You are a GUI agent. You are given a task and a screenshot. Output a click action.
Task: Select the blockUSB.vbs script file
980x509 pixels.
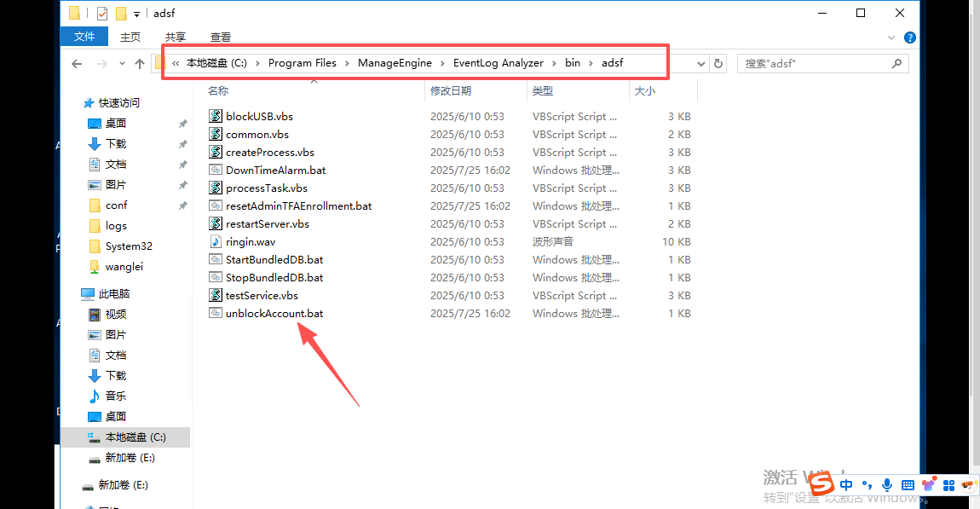[x=259, y=117]
